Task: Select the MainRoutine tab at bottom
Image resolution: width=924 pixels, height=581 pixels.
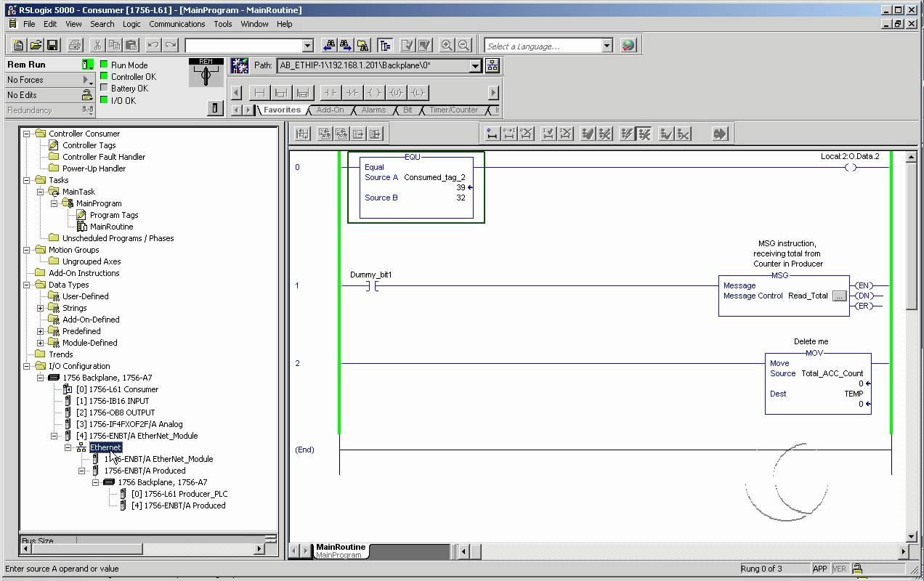Action: [341, 551]
